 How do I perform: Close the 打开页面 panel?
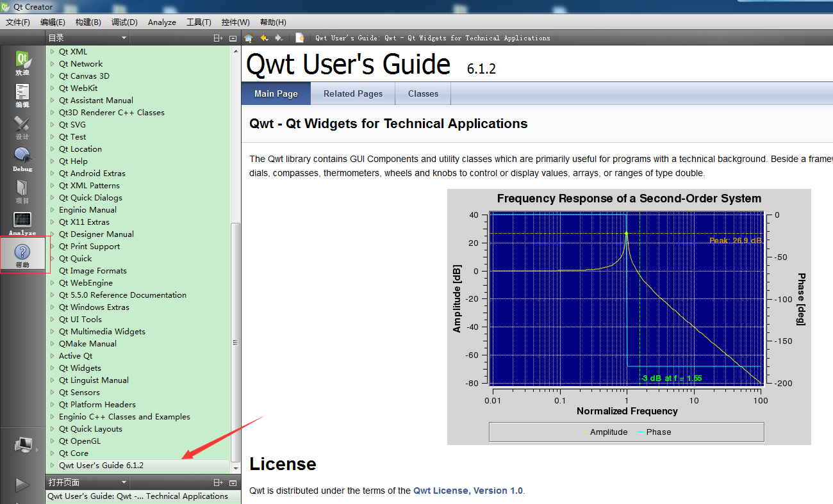[x=233, y=482]
